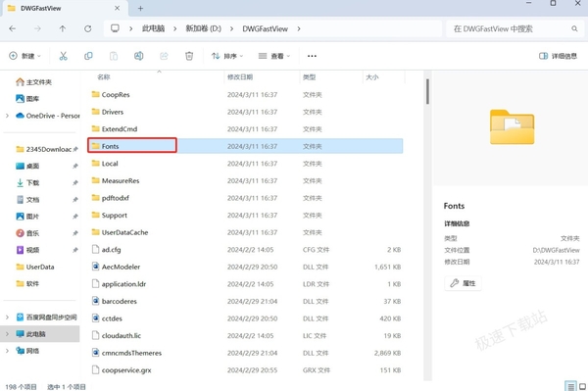Viewport: 588px width, 391px height.
Task: Click the Share icon in toolbar
Action: coord(164,56)
